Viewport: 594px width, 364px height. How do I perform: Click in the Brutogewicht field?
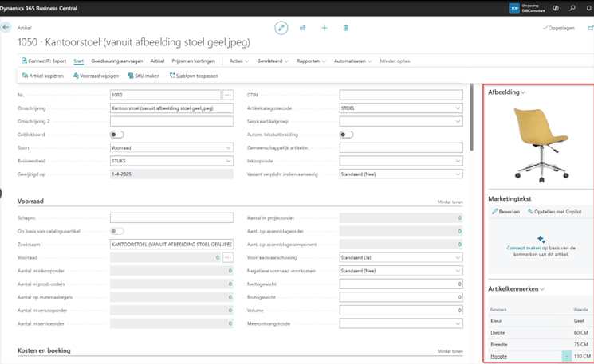coord(401,297)
